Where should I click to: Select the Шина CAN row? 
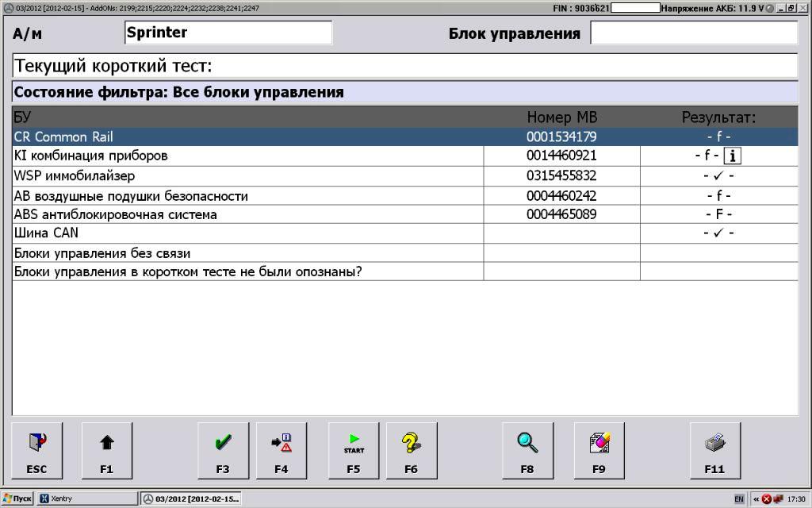[405, 233]
